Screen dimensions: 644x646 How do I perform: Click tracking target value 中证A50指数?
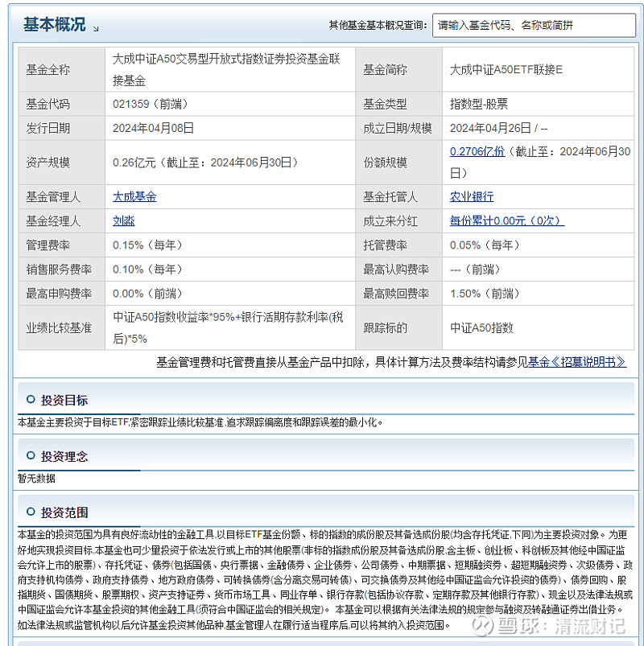point(481,328)
